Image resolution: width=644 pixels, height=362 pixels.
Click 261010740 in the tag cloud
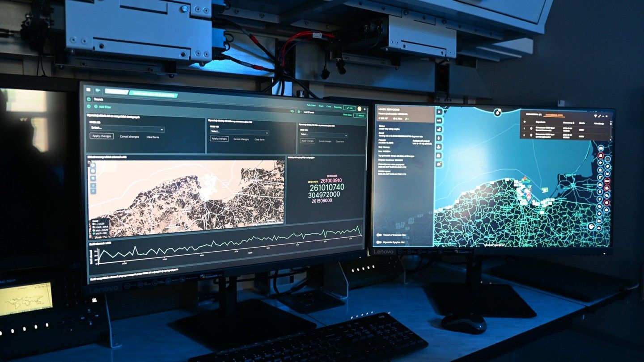tap(326, 187)
